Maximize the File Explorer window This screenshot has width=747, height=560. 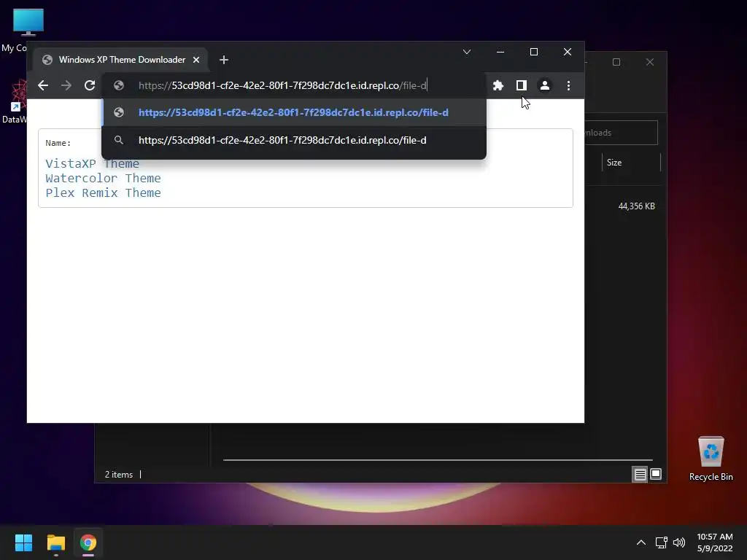tap(616, 63)
